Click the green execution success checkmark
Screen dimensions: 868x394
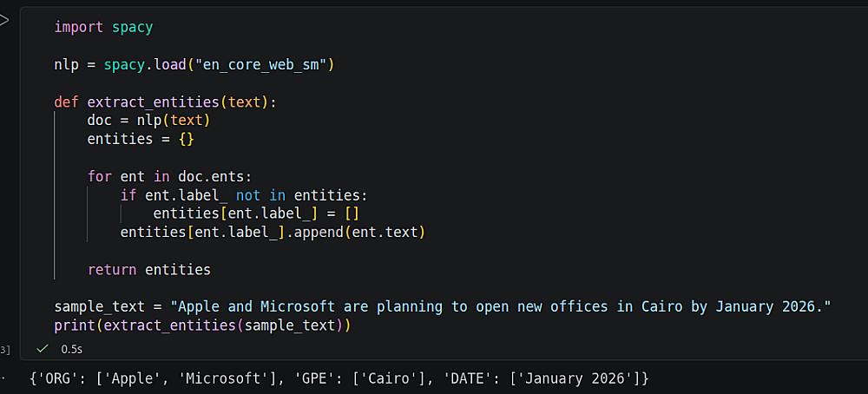(42, 349)
